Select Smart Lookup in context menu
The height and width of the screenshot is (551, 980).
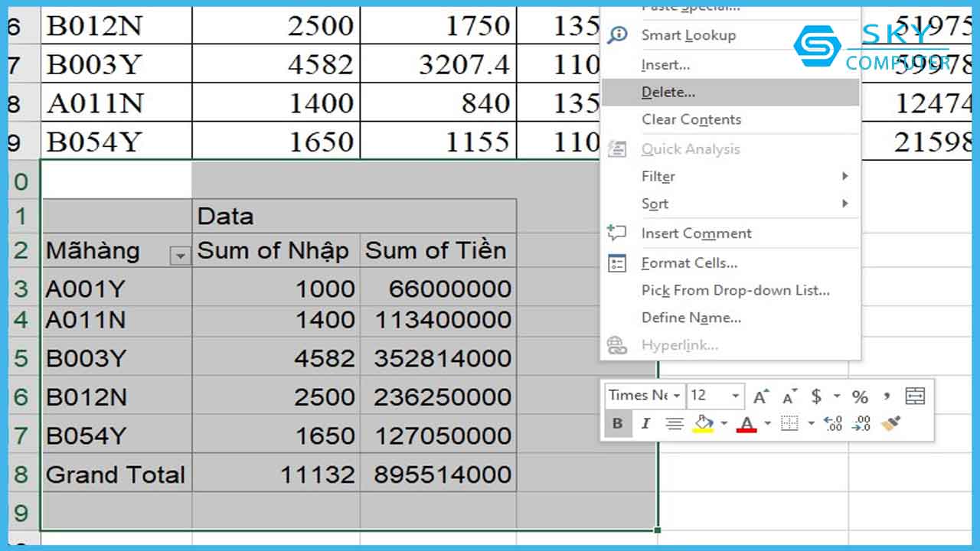[x=730, y=35]
